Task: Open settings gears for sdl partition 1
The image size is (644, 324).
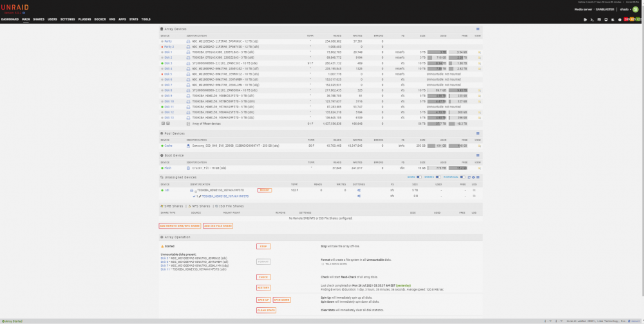Action: coord(359,196)
